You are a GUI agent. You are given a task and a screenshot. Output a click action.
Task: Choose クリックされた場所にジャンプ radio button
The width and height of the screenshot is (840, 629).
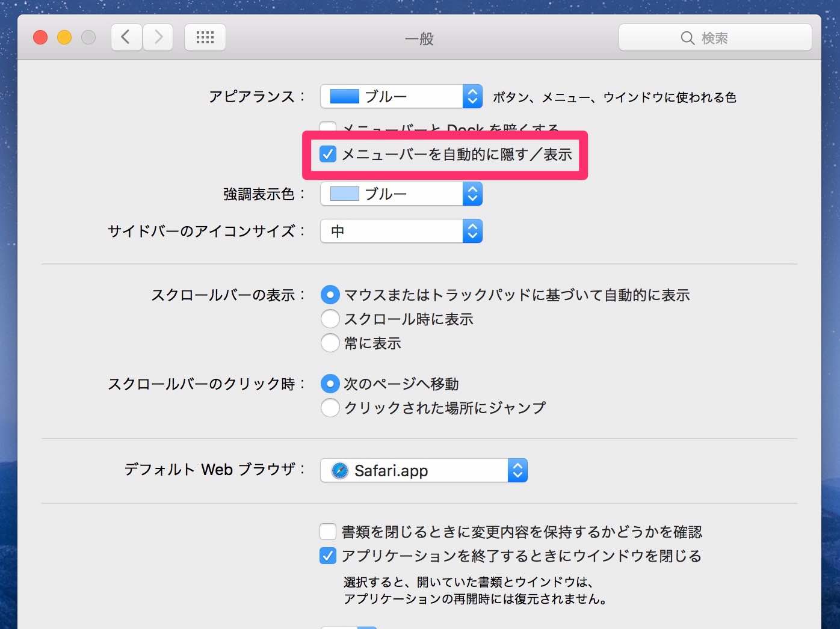(330, 408)
